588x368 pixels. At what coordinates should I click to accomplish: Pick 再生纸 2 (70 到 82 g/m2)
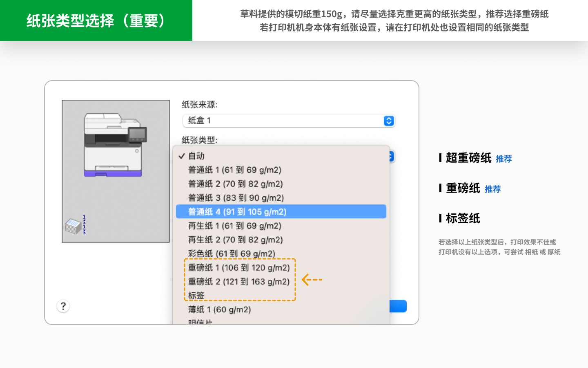coord(235,240)
